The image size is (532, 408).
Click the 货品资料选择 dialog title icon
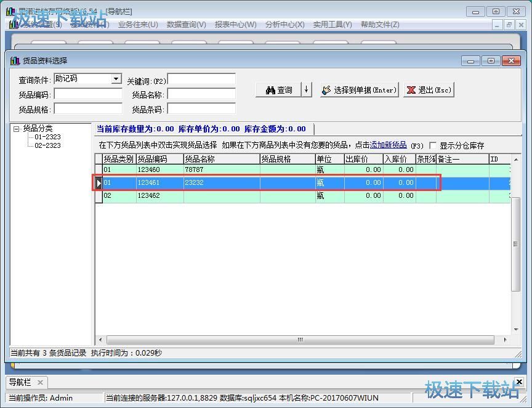[x=15, y=60]
